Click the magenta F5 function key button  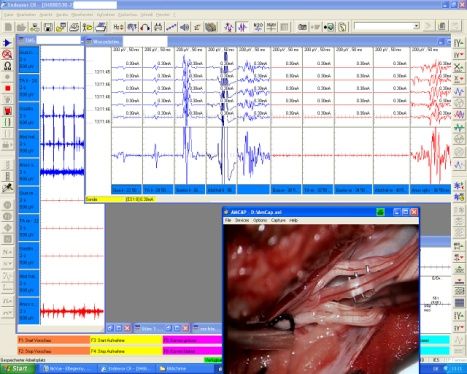pyautogui.click(x=192, y=340)
